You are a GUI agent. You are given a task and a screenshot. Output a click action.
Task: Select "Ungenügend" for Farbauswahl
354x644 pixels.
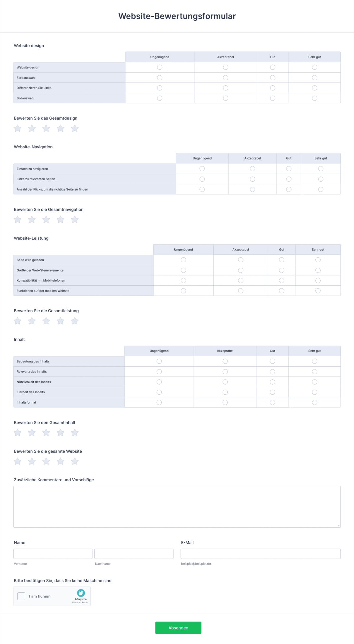[159, 77]
